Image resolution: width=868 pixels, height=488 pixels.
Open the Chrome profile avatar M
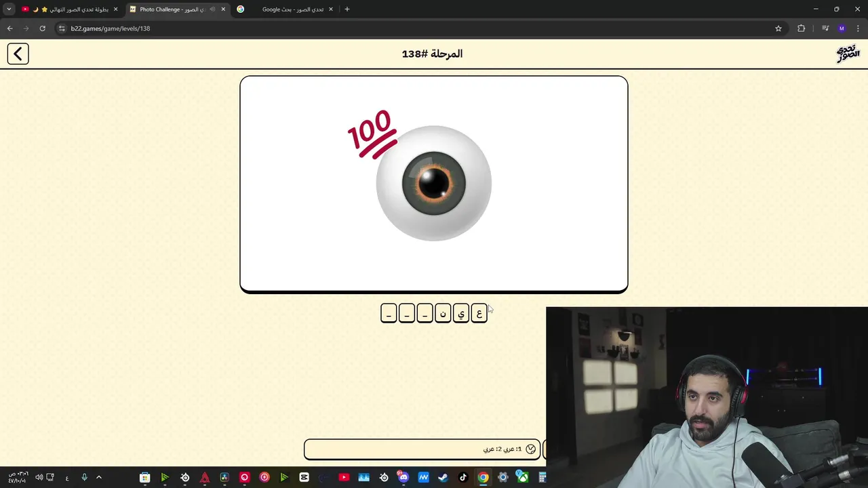click(x=842, y=28)
